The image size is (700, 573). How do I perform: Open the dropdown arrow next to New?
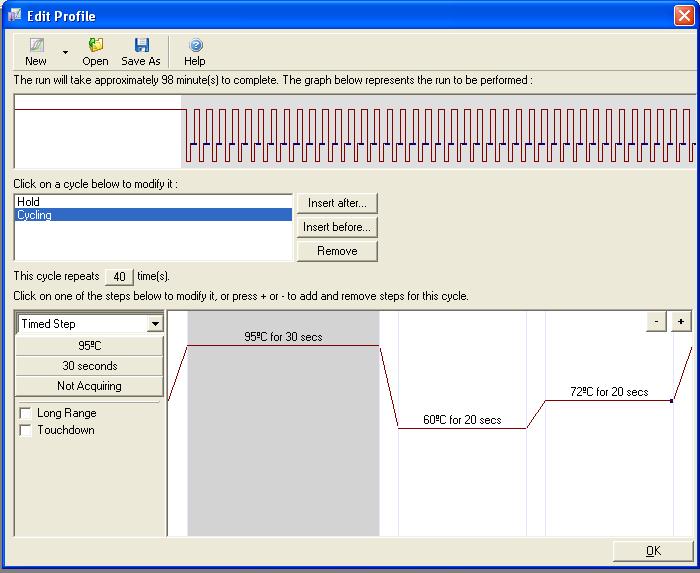65,53
